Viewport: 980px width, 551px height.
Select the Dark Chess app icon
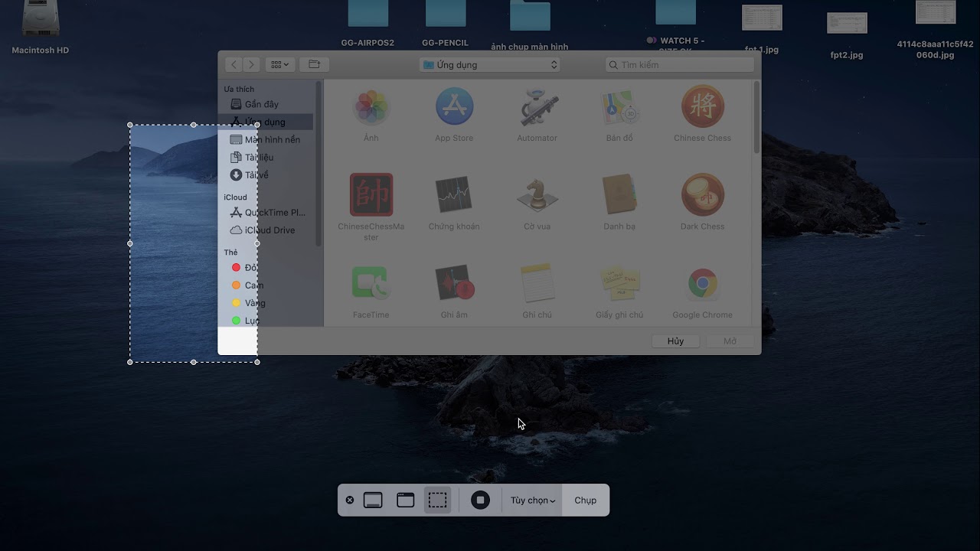(702, 194)
